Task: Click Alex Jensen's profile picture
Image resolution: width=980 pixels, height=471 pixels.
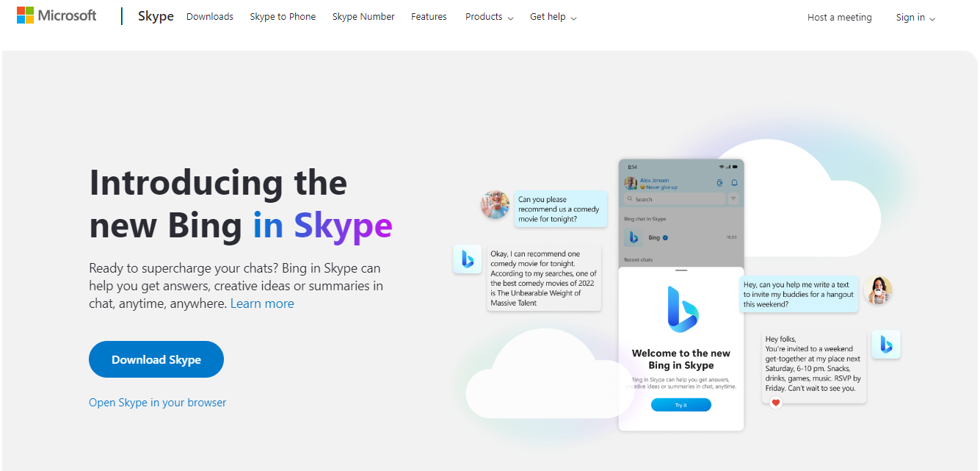Action: 631,182
